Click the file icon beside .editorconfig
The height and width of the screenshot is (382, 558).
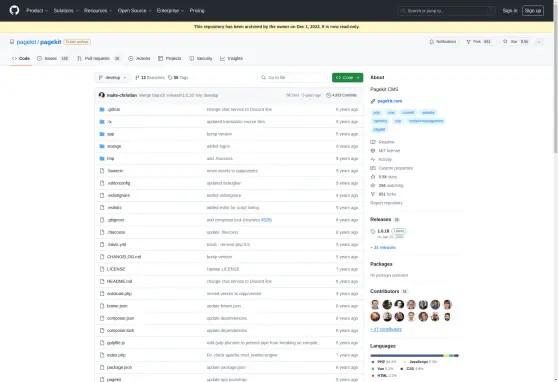(102, 183)
